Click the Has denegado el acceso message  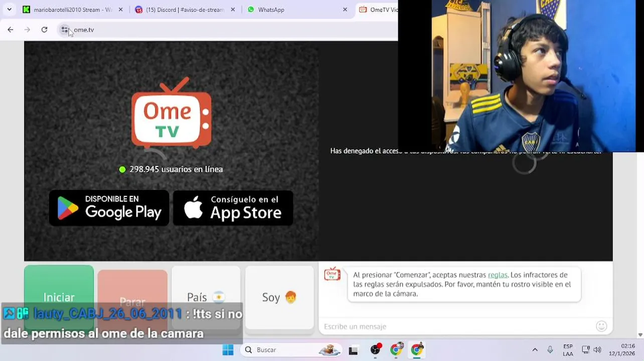point(465,151)
